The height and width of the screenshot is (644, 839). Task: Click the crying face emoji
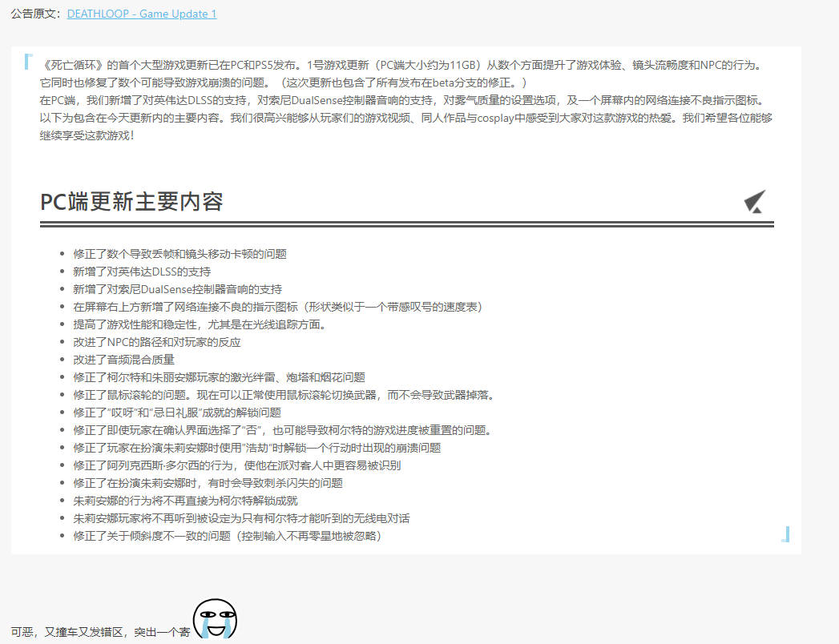(x=215, y=619)
